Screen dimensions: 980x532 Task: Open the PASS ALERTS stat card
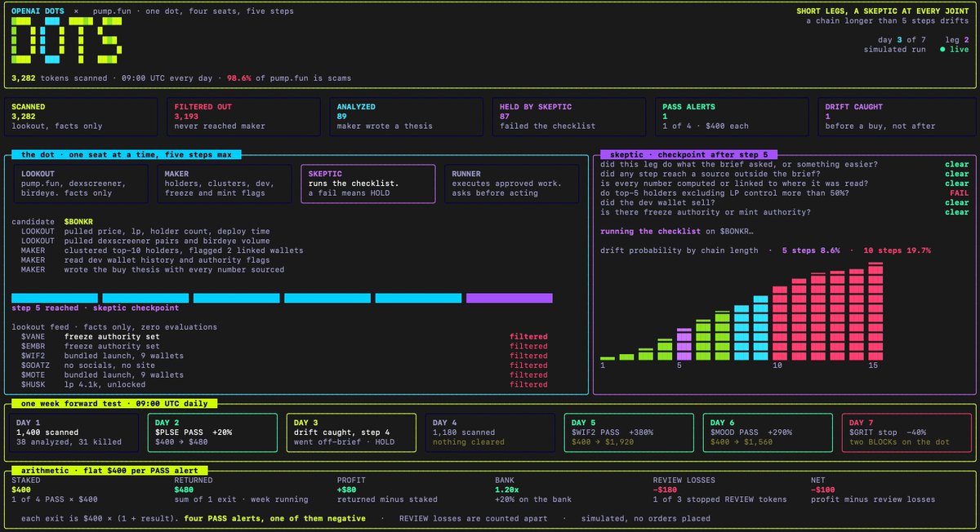[x=732, y=116]
